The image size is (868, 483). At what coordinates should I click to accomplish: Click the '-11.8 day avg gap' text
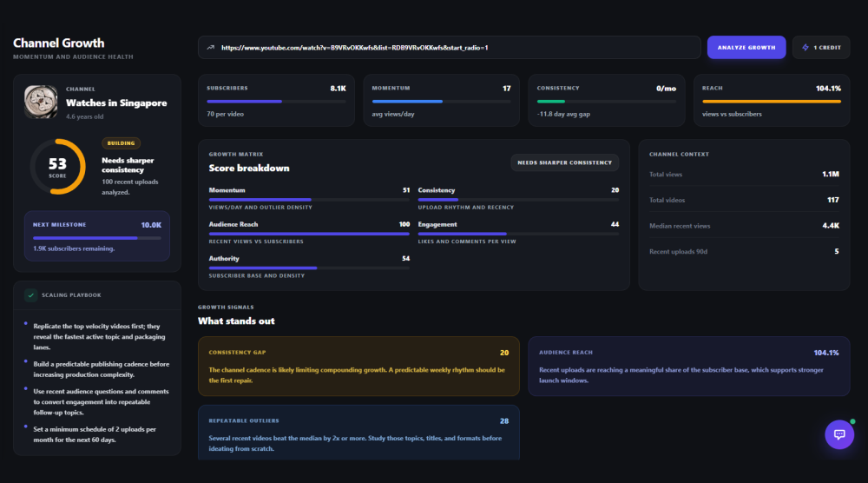563,114
